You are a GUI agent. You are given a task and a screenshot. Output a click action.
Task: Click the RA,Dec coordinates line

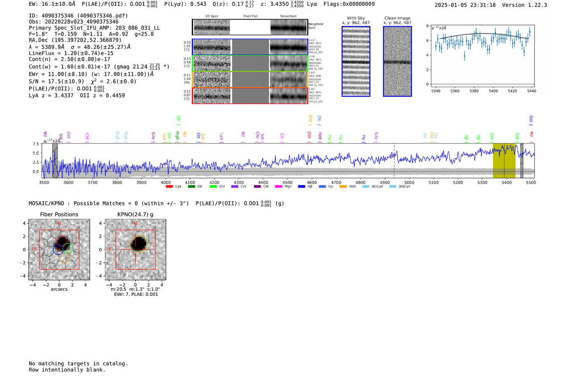pyautogui.click(x=75, y=40)
